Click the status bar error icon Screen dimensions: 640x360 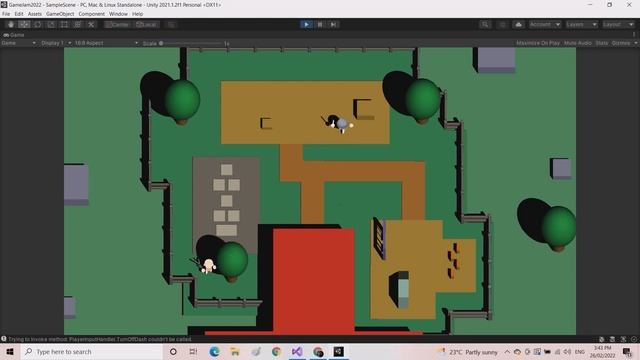tap(4, 339)
